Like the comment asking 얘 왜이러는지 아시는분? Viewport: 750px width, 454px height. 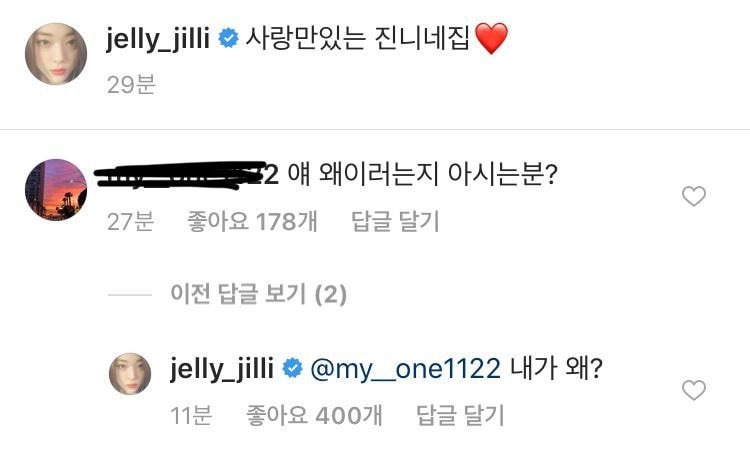coord(694,196)
